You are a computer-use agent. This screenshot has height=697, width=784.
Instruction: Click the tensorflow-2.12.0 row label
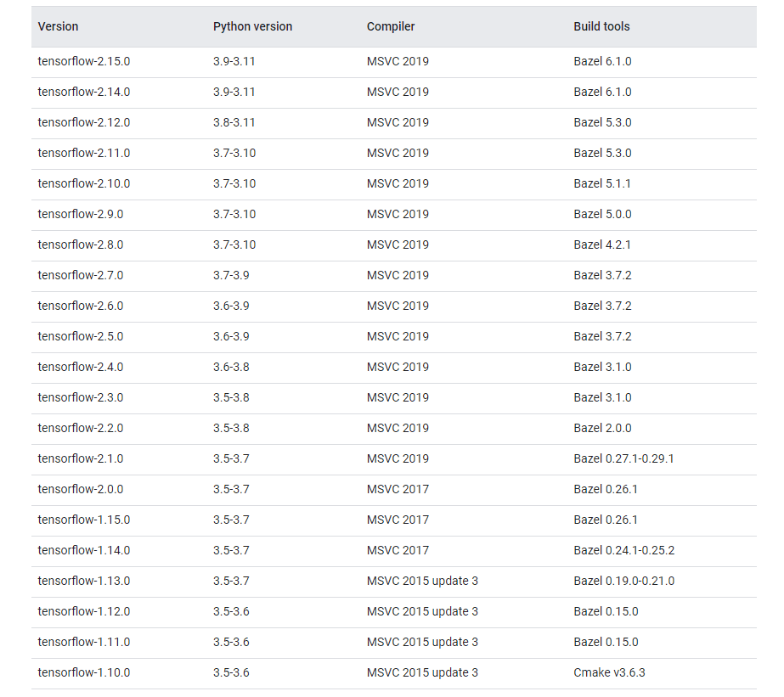[x=84, y=122]
